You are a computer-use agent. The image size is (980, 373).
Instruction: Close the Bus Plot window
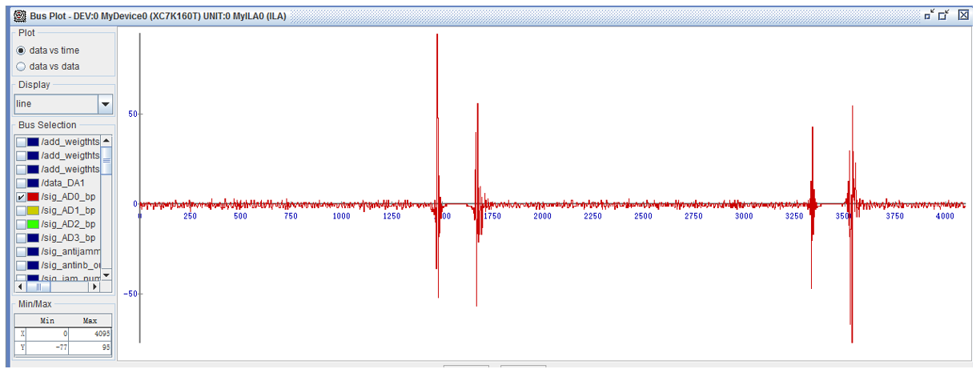pyautogui.click(x=963, y=14)
